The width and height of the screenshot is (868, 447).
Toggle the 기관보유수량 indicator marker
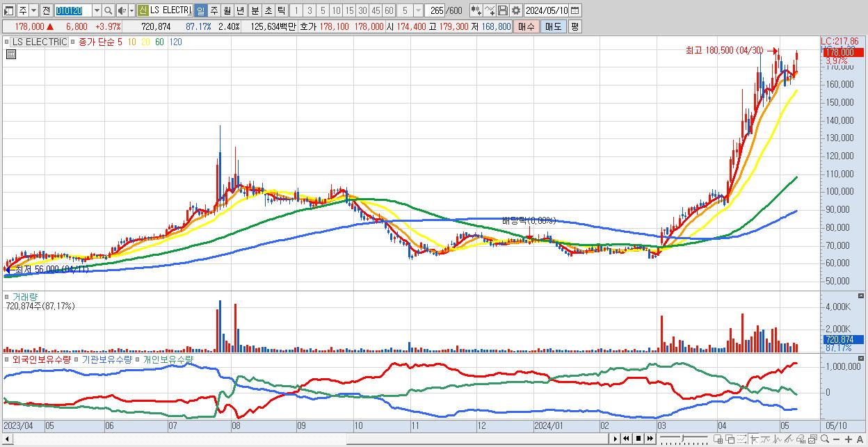(78, 359)
